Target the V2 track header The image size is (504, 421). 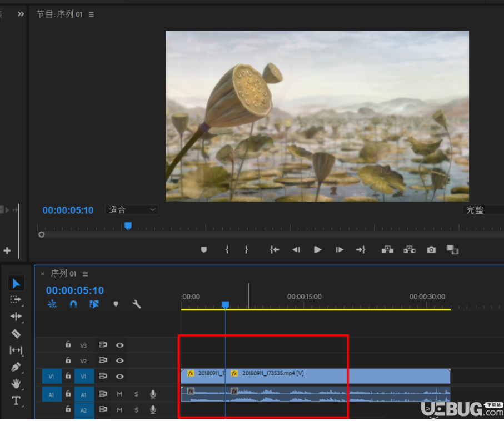point(83,361)
